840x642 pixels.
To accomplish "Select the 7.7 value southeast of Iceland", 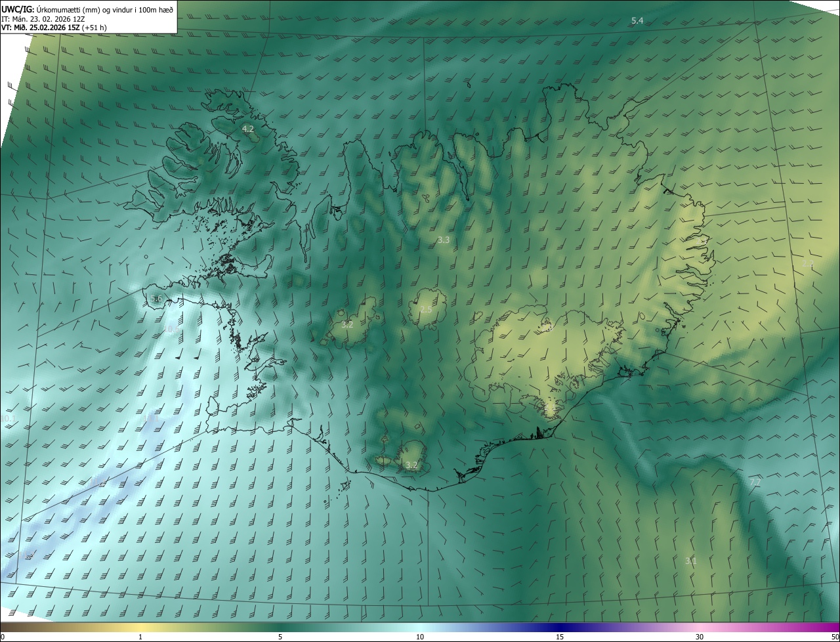I will 755,482.
